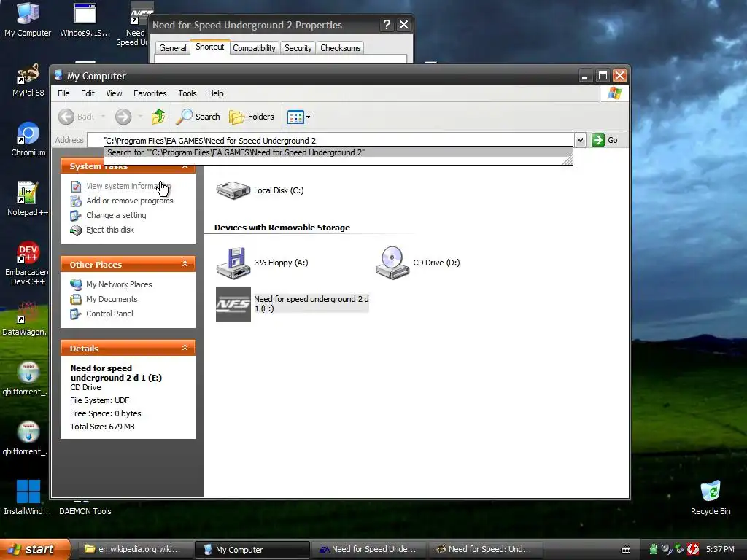Select My Computer desktop icon

(x=28, y=20)
